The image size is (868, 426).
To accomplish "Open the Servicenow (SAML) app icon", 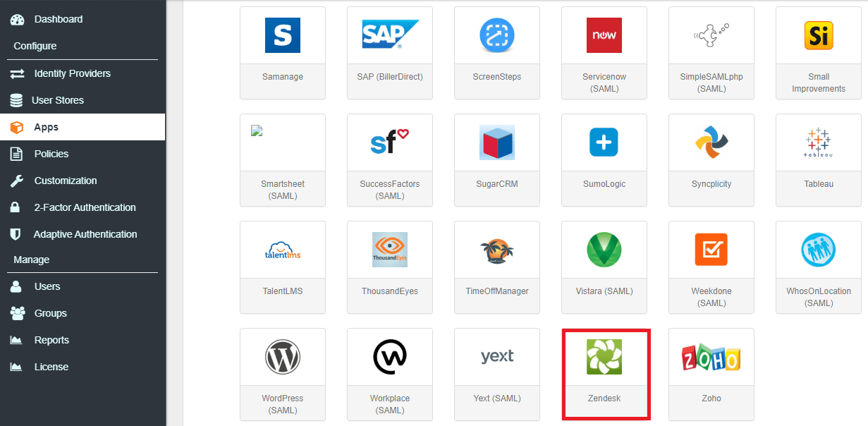I will click(604, 35).
